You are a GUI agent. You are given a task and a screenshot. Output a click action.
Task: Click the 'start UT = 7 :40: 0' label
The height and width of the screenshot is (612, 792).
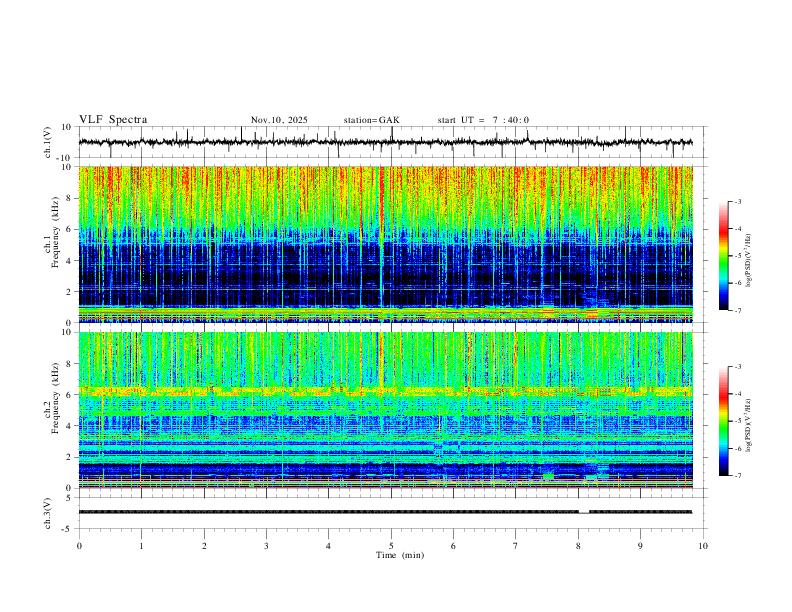(x=483, y=120)
